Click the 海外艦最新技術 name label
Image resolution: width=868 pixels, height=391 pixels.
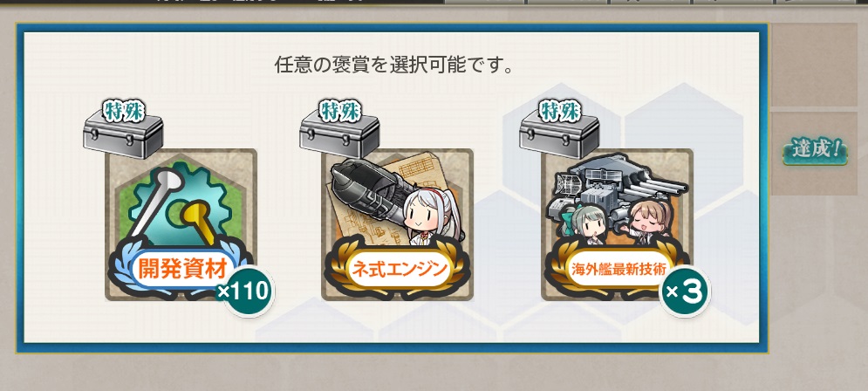[619, 271]
